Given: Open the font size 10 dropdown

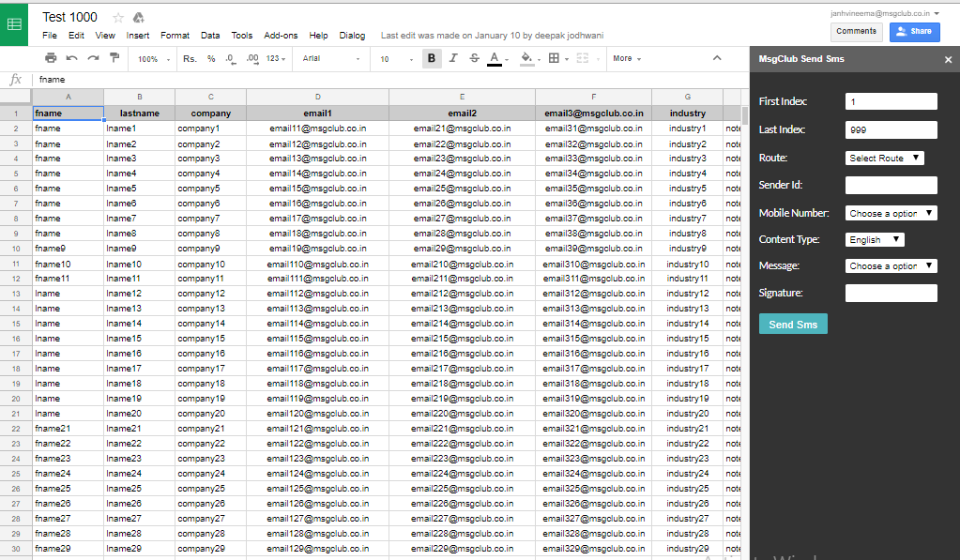Looking at the screenshot, I should pos(396,59).
